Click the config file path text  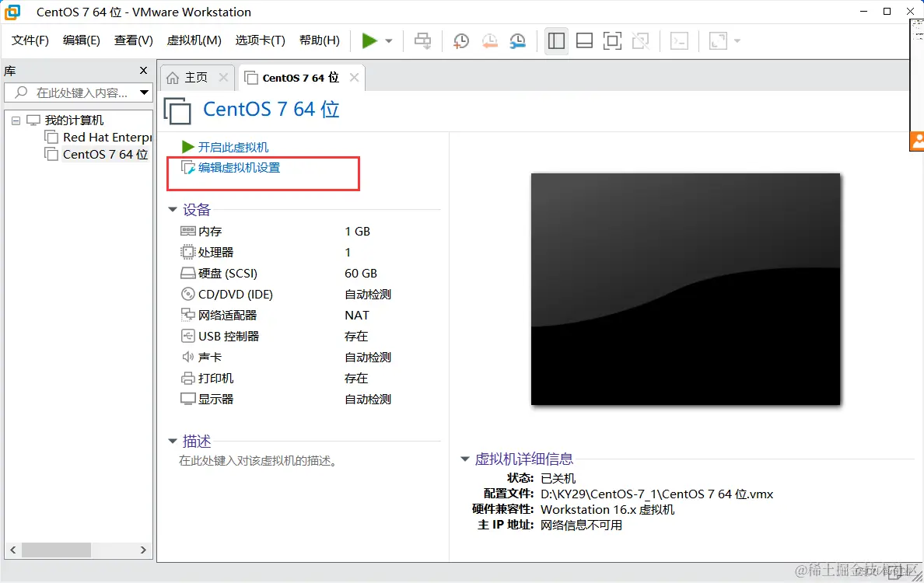tap(657, 494)
